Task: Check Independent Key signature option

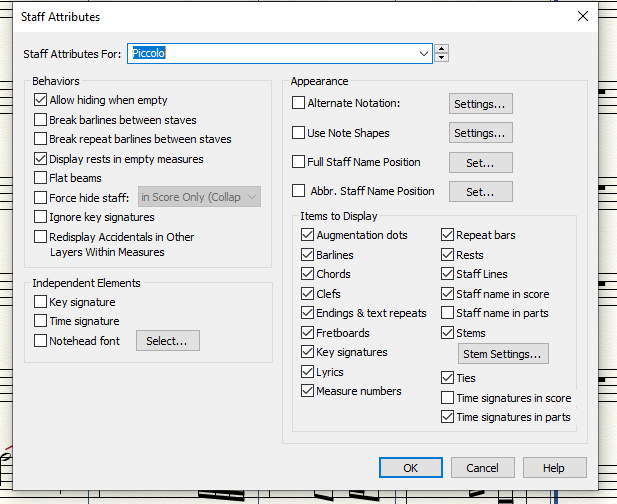Action: tap(41, 302)
